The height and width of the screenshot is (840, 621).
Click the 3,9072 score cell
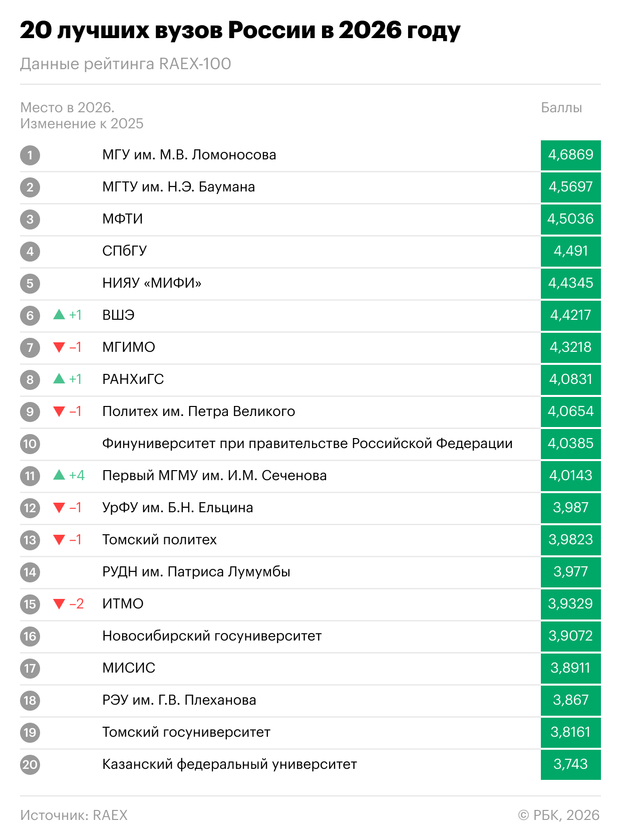[x=571, y=637]
